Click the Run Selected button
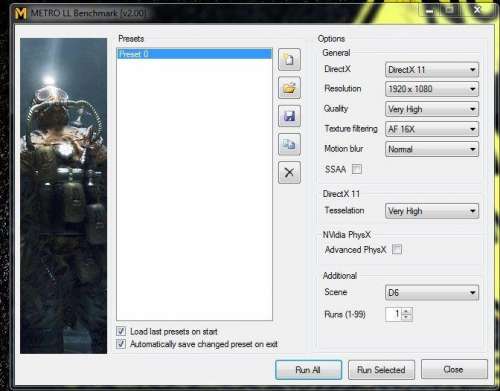The width and height of the screenshot is (500, 391). pyautogui.click(x=381, y=370)
